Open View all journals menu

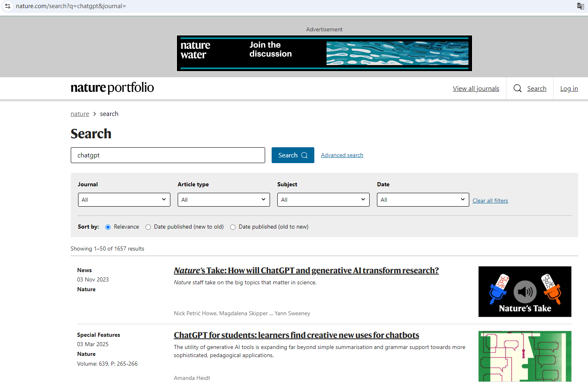point(476,89)
